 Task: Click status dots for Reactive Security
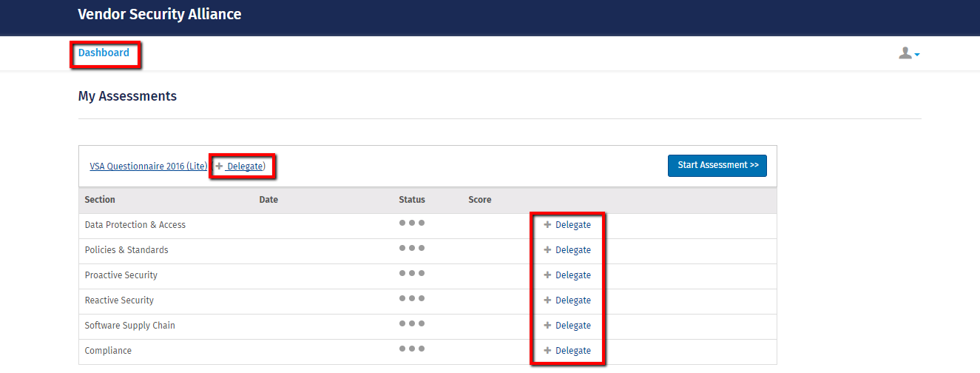(x=412, y=298)
